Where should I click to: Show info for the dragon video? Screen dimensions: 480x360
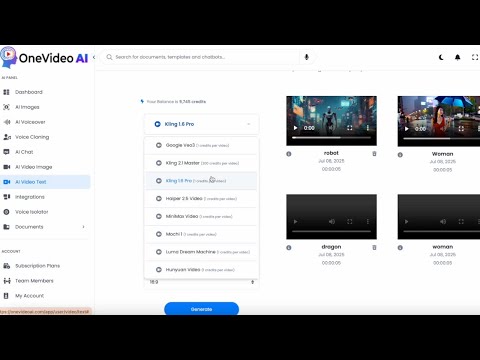pyautogui.click(x=289, y=248)
